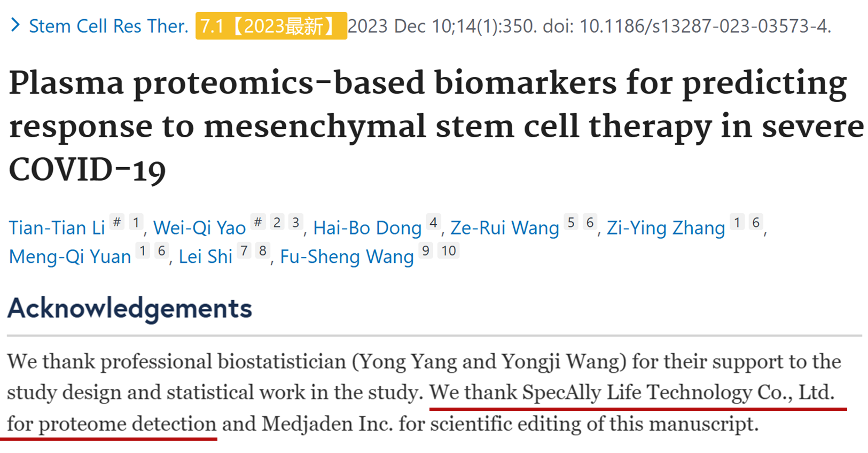Click affiliation 9 after Fu-Sheng Wang

(426, 251)
